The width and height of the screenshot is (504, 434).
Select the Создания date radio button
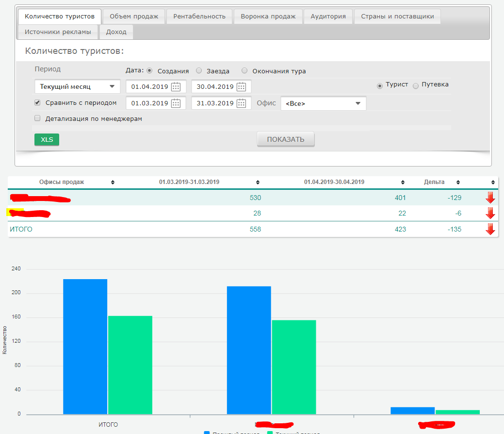tap(149, 70)
